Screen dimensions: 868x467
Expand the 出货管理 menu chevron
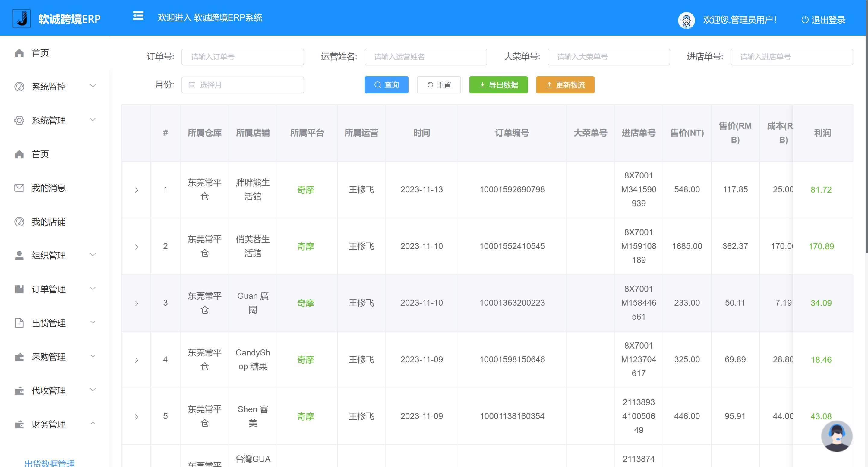click(x=93, y=322)
